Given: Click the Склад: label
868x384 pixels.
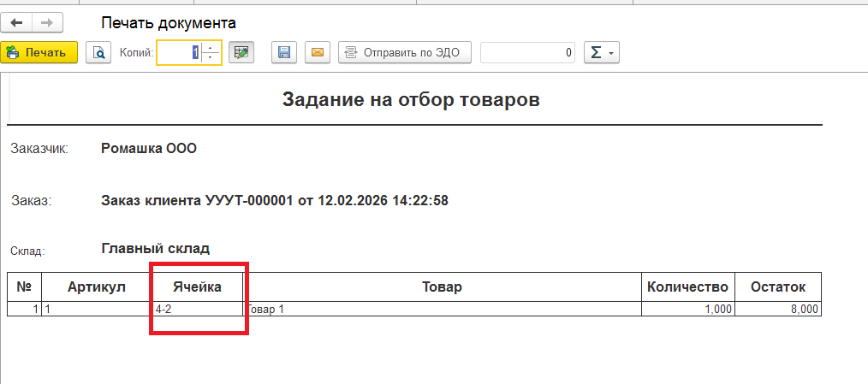Looking at the screenshot, I should (27, 251).
